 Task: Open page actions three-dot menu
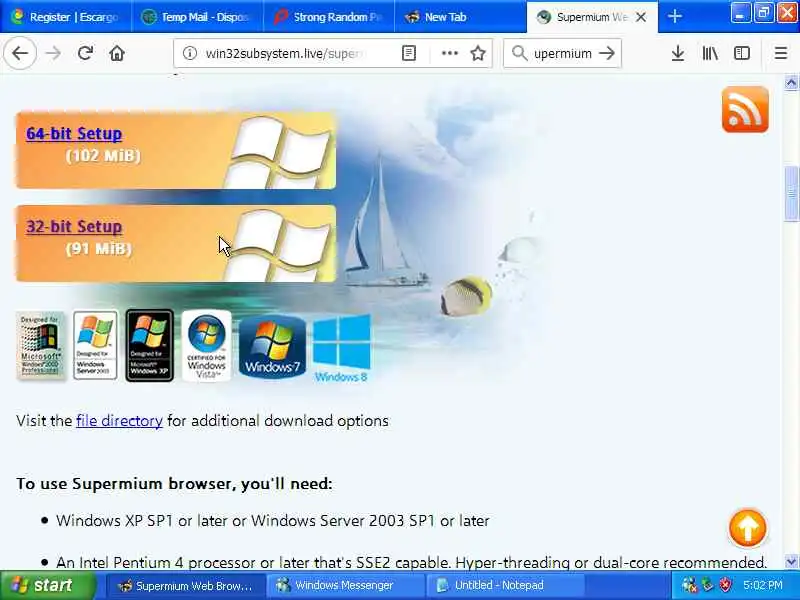pos(449,53)
